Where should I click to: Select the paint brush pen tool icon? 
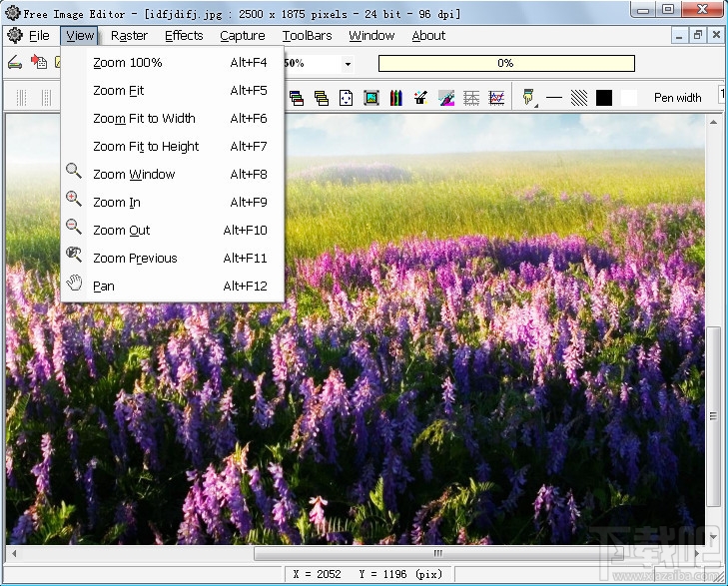tap(529, 98)
